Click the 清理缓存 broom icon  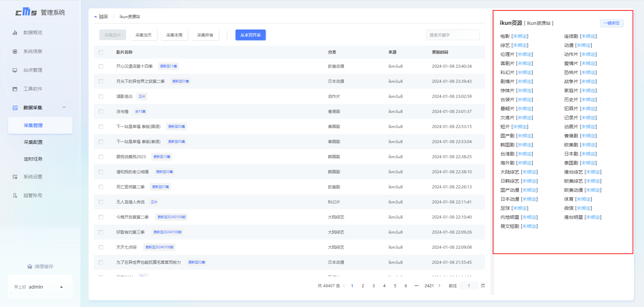(30, 266)
